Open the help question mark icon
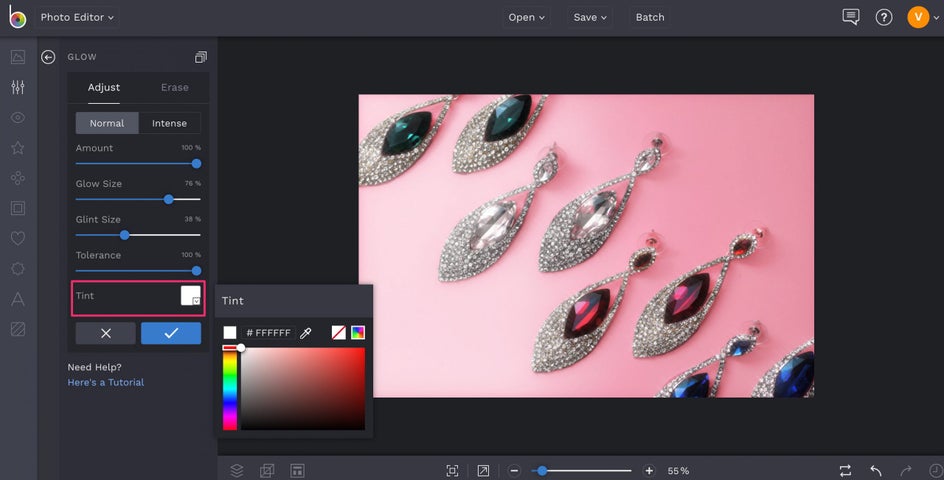 [884, 17]
